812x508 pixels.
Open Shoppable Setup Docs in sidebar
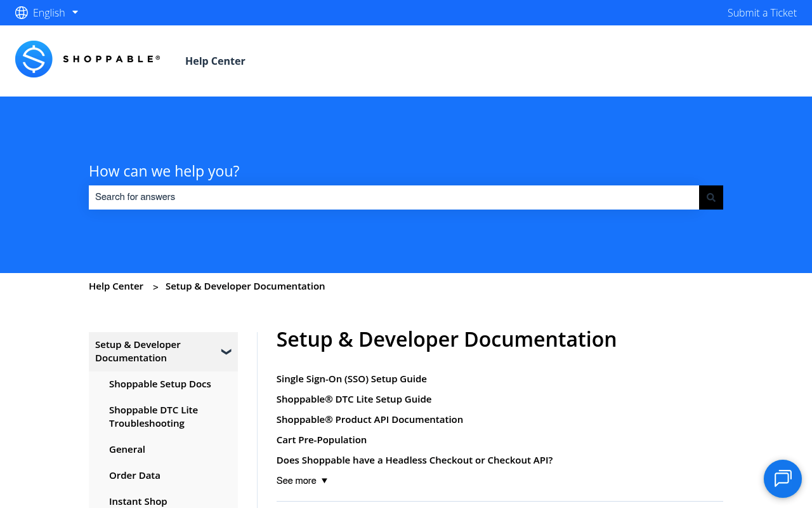tap(160, 384)
